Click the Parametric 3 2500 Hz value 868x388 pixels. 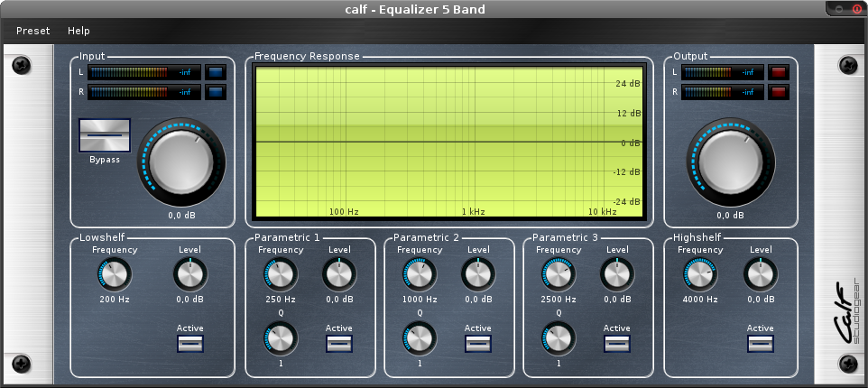(559, 300)
